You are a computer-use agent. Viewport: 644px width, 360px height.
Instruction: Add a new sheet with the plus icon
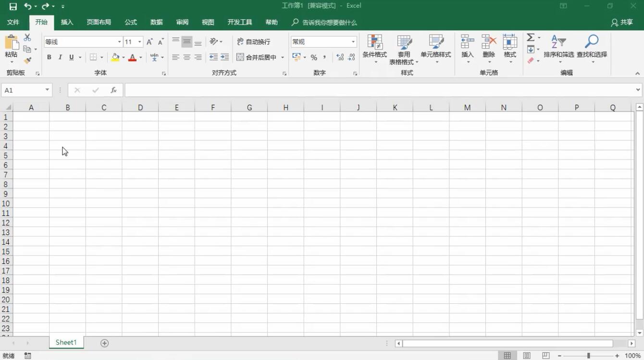104,343
